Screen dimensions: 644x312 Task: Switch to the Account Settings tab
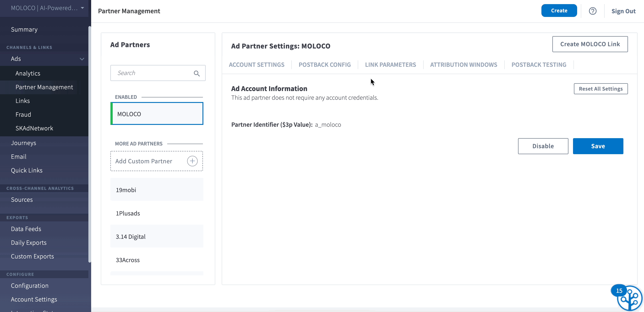[x=257, y=65]
